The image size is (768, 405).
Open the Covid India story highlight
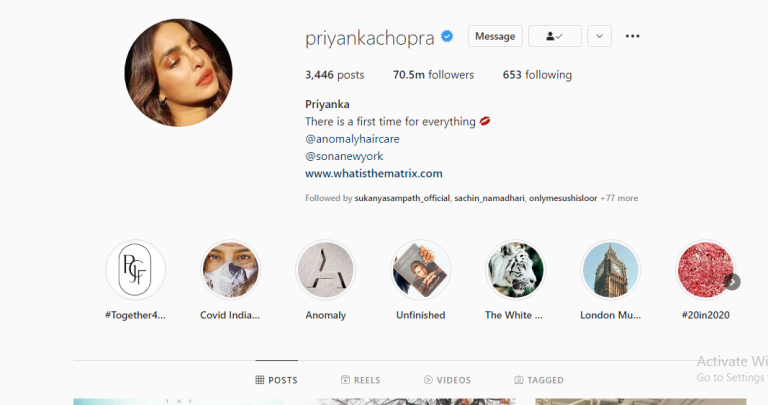(x=230, y=270)
